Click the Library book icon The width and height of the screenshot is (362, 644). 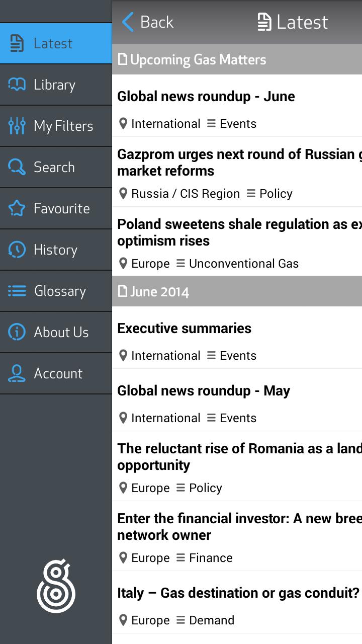point(17,85)
